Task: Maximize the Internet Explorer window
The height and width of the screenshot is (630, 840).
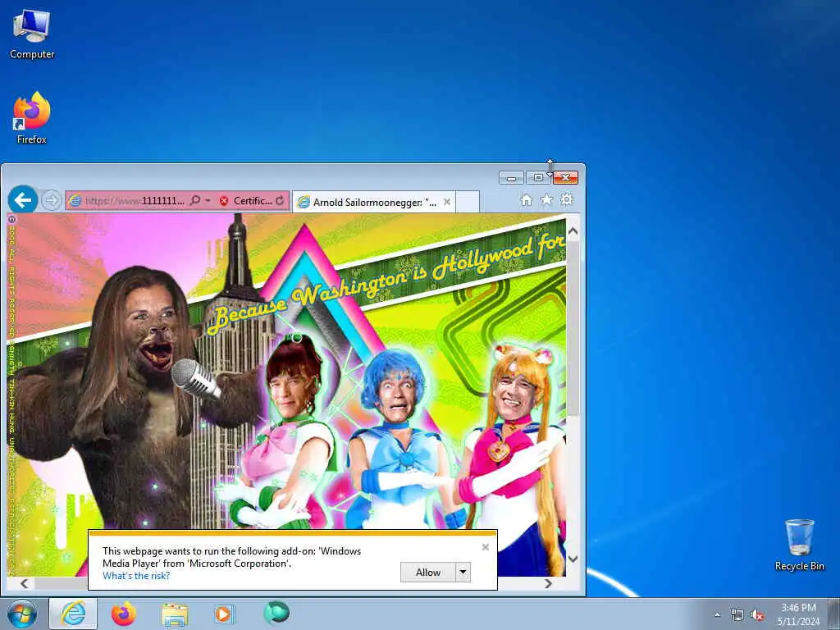Action: pos(538,177)
